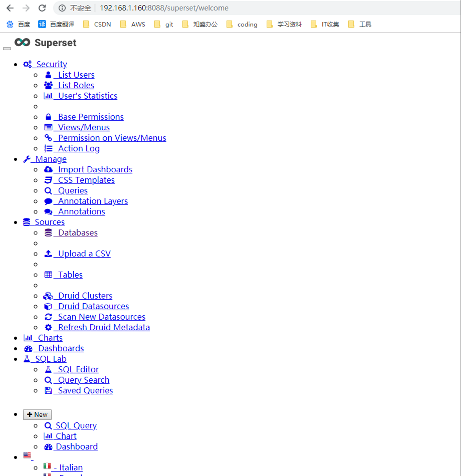Open the 百度翻译 bookmark
This screenshot has height=476, width=461.
click(56, 24)
